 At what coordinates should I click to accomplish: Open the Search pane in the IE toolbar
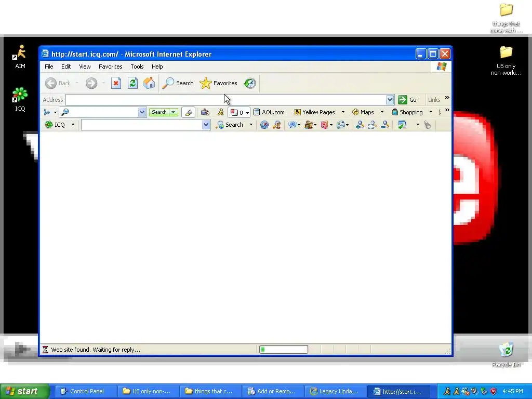(x=178, y=83)
